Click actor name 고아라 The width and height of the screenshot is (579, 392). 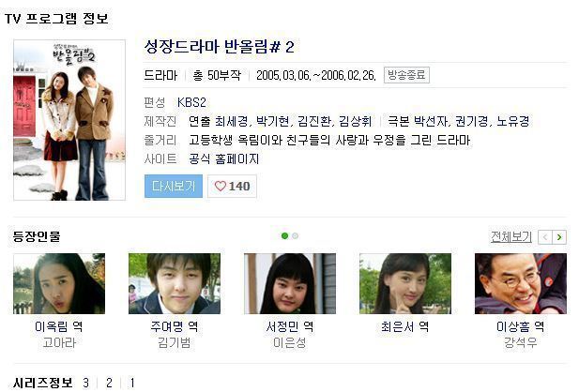pos(59,343)
